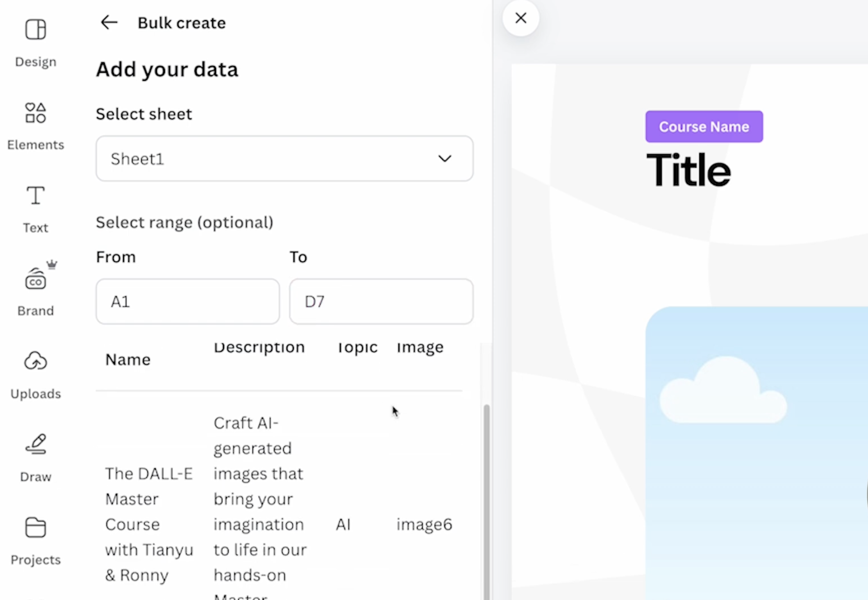Open the Elements panel
Image resolution: width=868 pixels, height=600 pixels.
point(36,126)
